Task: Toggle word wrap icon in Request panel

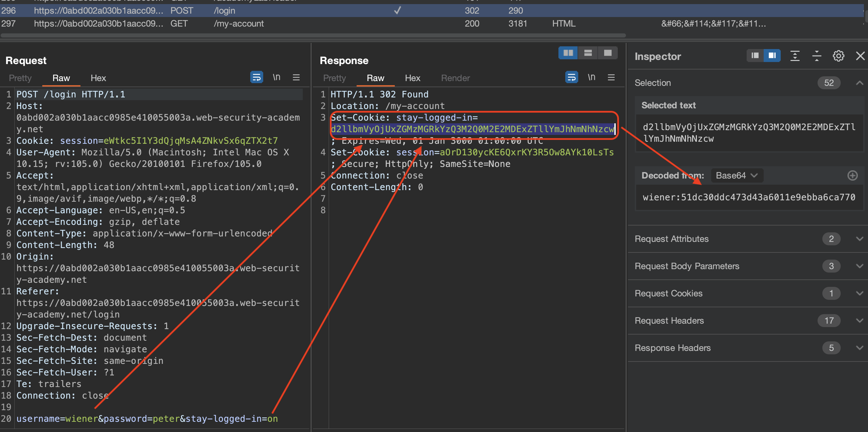Action: pyautogui.click(x=256, y=77)
